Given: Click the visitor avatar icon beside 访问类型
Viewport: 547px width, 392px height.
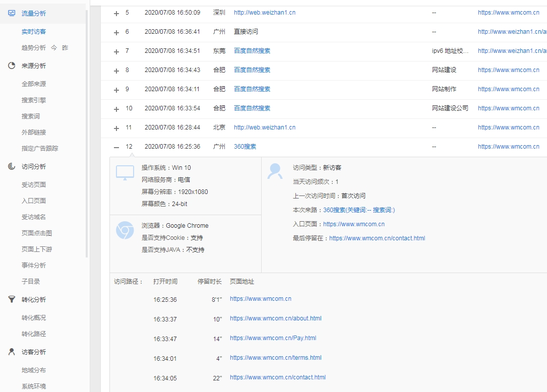Looking at the screenshot, I should coord(275,171).
